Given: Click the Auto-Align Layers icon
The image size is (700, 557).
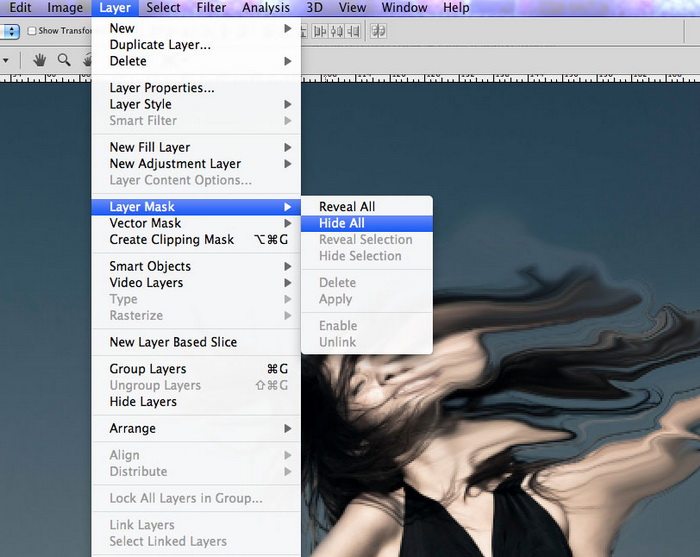Looking at the screenshot, I should pyautogui.click(x=379, y=31).
